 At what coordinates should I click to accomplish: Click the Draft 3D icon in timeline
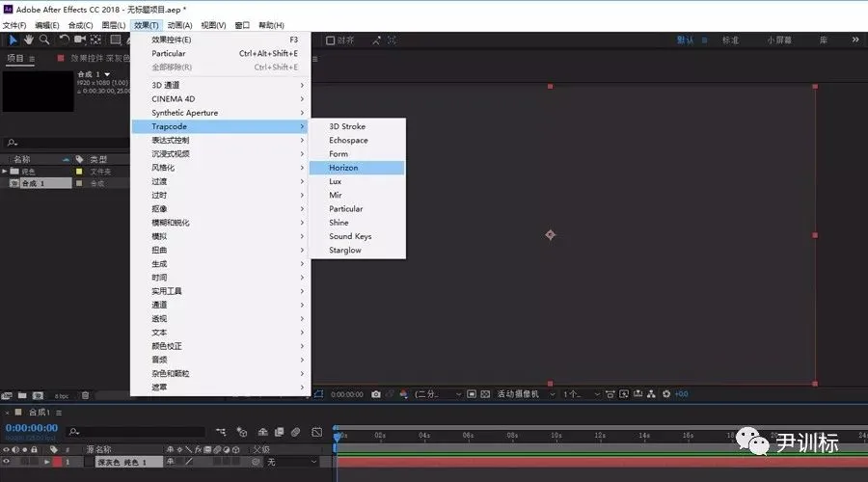click(242, 432)
